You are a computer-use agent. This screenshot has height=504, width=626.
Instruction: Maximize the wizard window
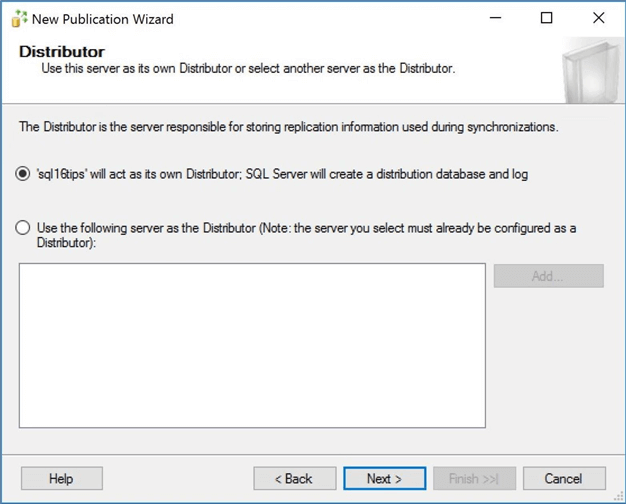[546, 18]
